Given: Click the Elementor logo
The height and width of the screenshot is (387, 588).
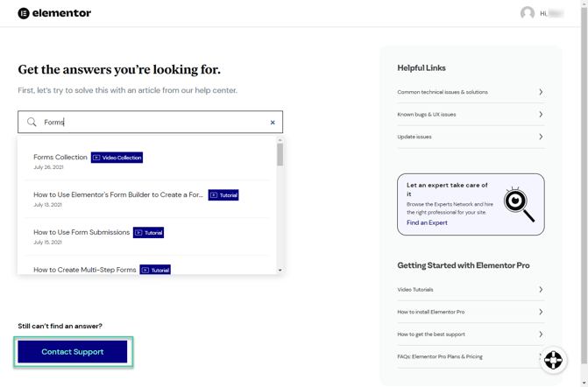Looking at the screenshot, I should pos(54,13).
